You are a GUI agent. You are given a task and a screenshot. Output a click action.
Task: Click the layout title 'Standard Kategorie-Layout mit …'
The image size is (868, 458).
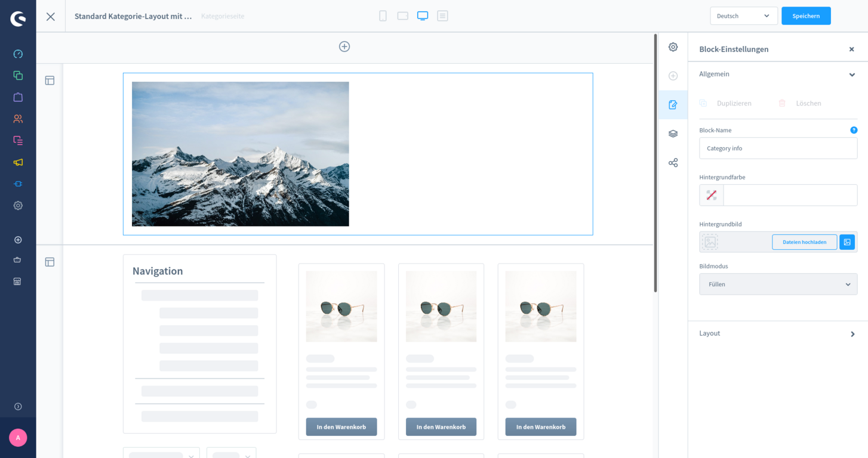click(x=133, y=16)
